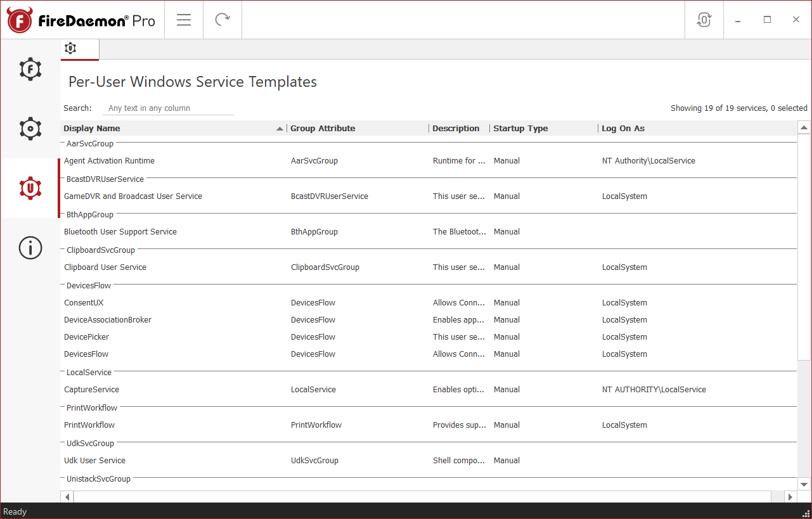Image resolution: width=812 pixels, height=519 pixels.
Task: Collapse the AarSvcGroup group header
Action: point(90,144)
